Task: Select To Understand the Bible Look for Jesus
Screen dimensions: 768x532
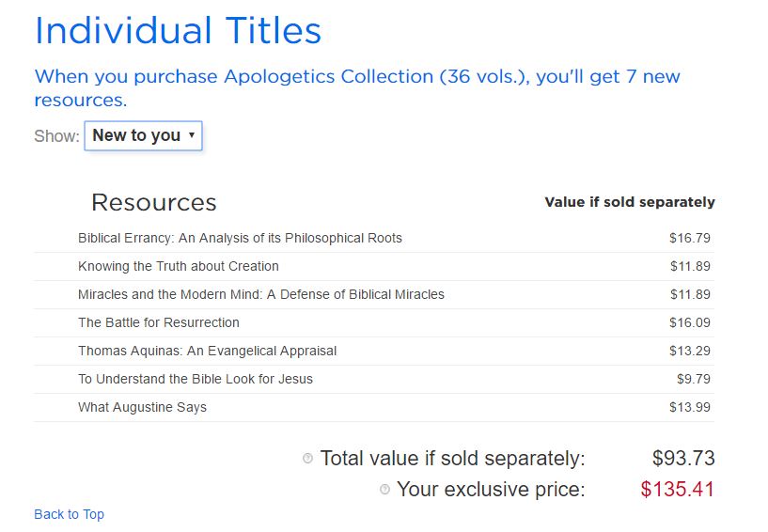Action: pos(196,379)
